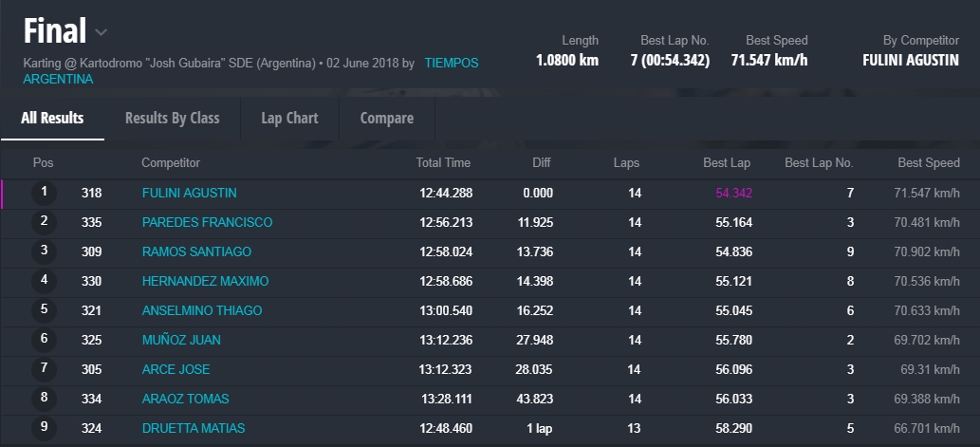Switch to the All Results tab

tap(52, 119)
